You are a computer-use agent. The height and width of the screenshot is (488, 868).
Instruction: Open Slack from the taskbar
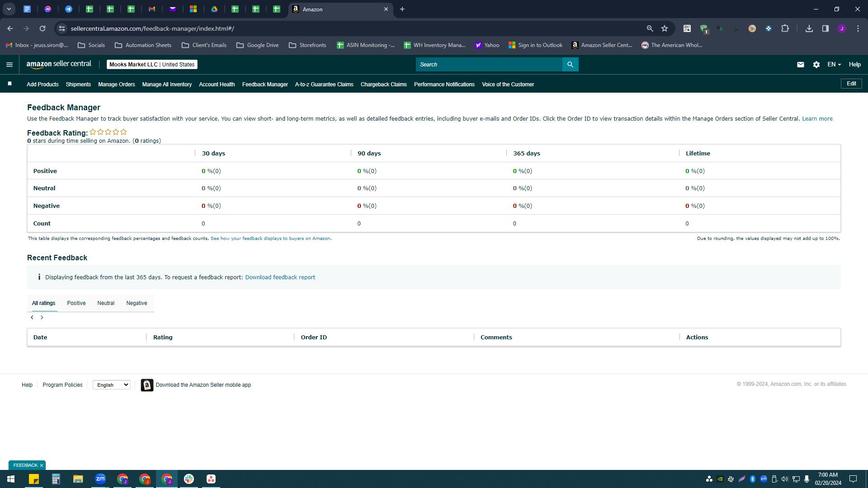[189, 479]
